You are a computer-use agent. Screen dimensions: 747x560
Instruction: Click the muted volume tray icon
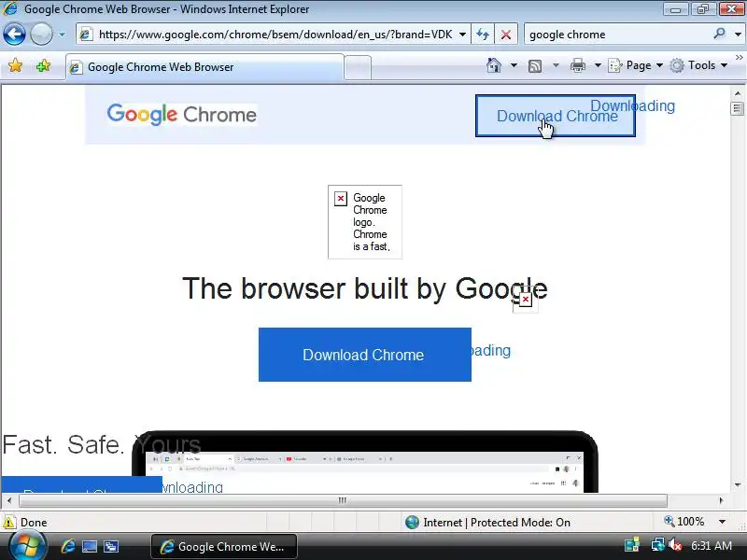[675, 545]
